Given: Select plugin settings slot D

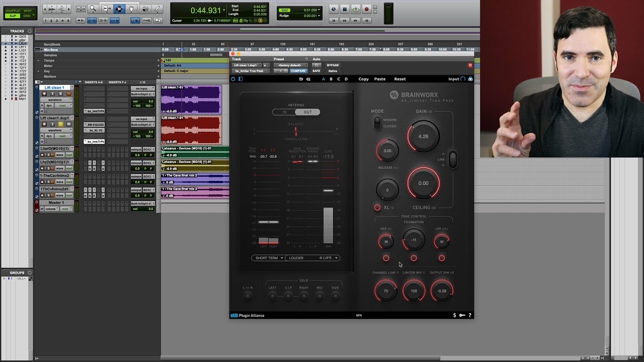Looking at the screenshot, I should 346,79.
